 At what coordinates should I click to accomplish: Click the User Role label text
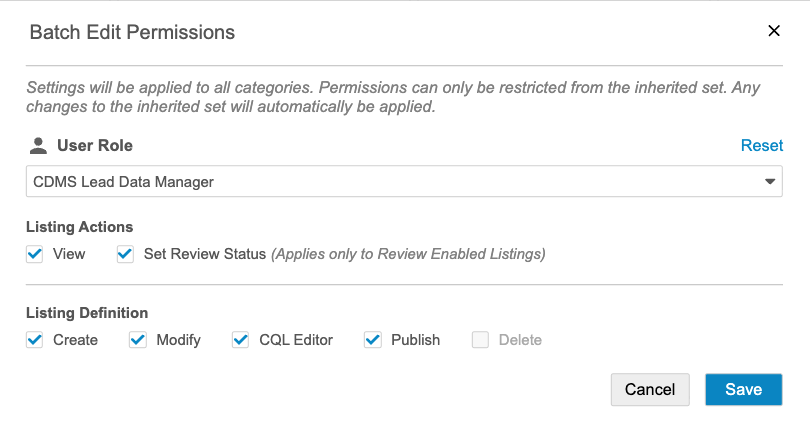[x=95, y=146]
